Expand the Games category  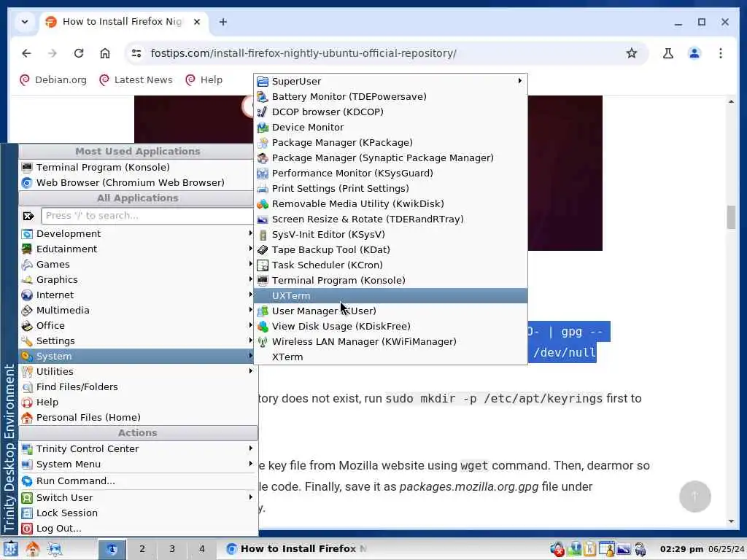136,264
